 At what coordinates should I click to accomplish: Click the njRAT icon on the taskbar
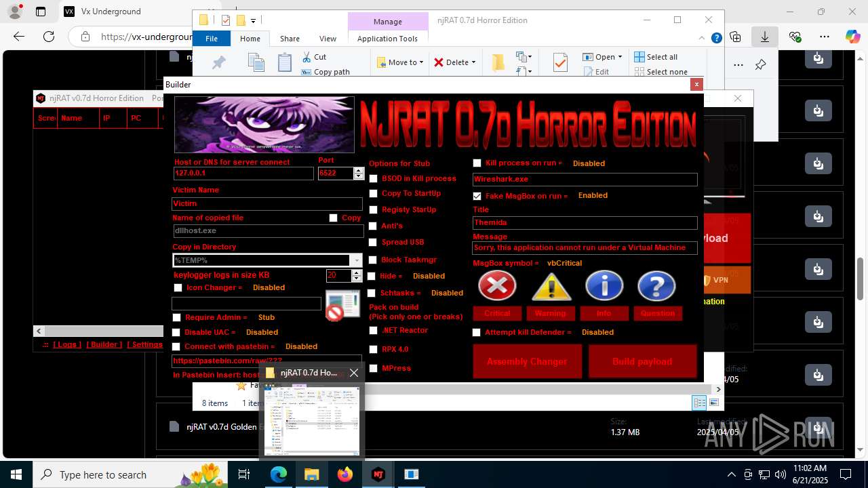378,474
